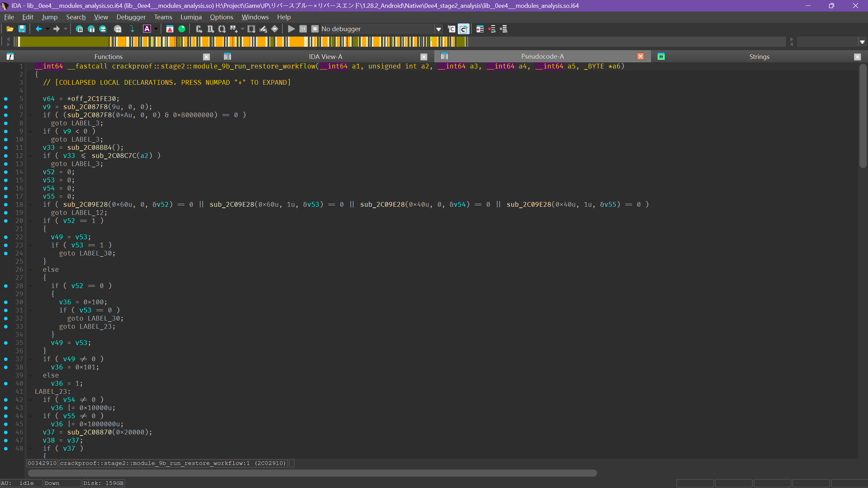Click off_2C1FE30 reference on line 5
This screenshot has height=488, width=868.
coord(93,99)
